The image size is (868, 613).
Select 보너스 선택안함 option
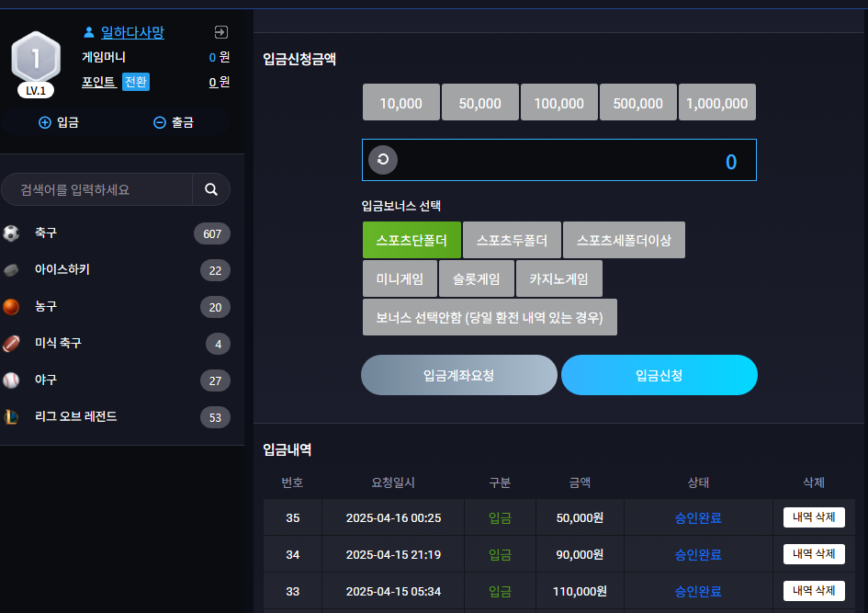point(490,317)
